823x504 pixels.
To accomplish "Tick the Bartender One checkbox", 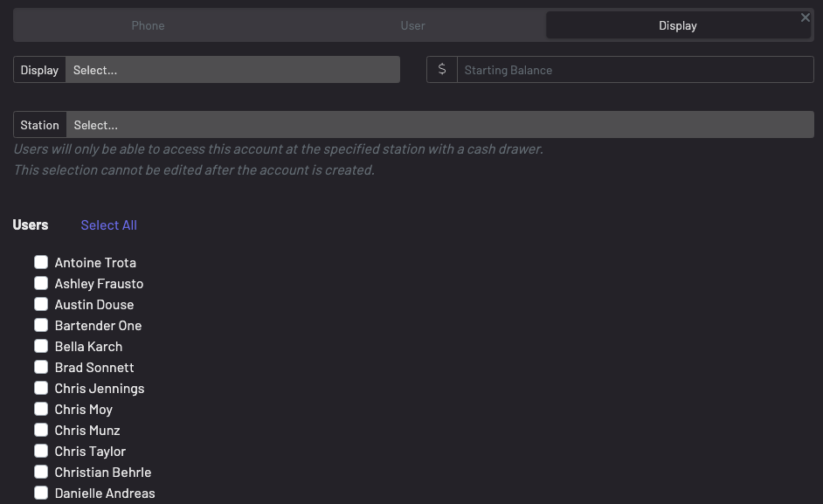I will [41, 325].
